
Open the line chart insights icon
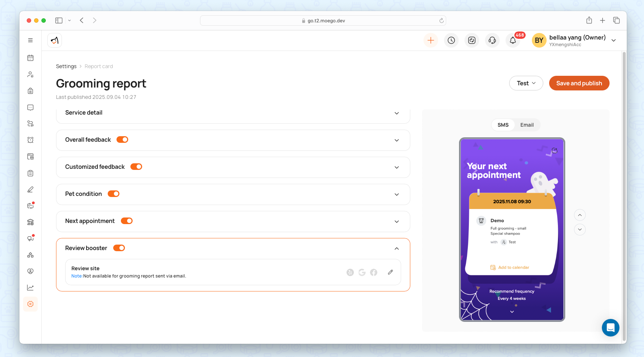coord(30,287)
